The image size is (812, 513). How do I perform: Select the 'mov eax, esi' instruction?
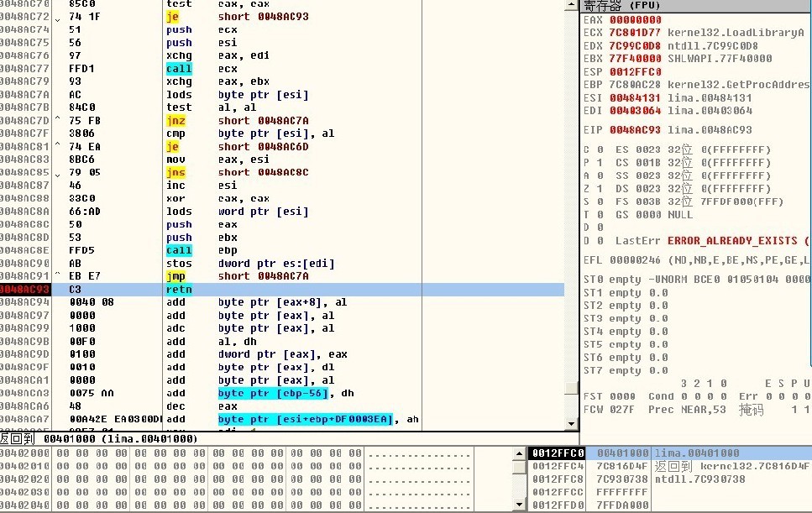point(217,160)
